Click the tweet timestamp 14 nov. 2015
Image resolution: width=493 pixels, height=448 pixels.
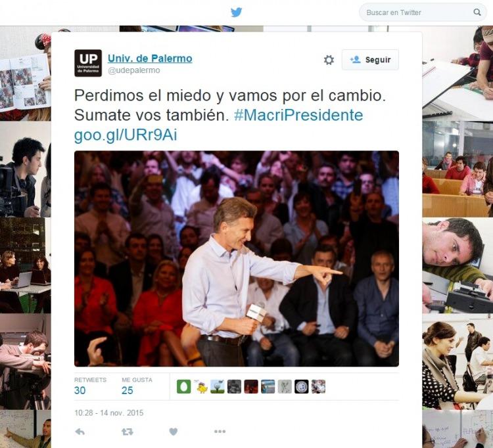[x=108, y=413]
